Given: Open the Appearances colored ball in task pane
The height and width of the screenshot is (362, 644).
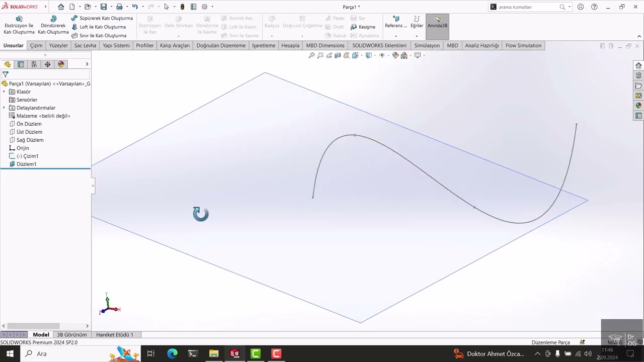Looking at the screenshot, I should (x=638, y=106).
